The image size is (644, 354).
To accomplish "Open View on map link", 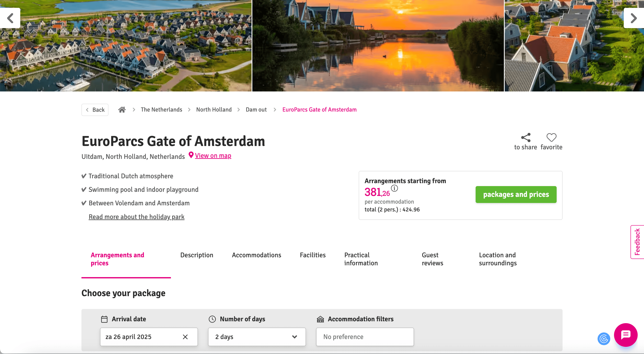I will 213,156.
